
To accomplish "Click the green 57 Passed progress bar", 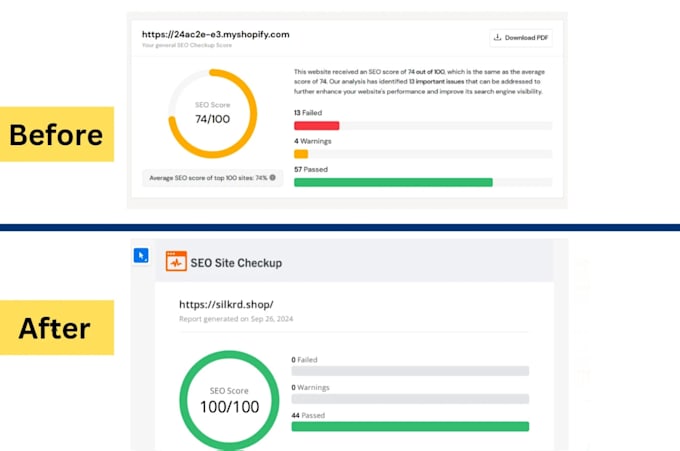I will (x=393, y=183).
